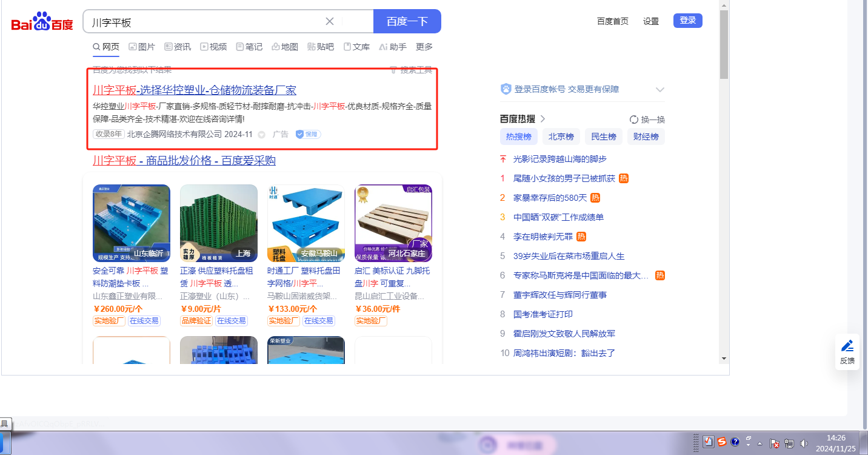868x455 pixels.
Task: Click the 登录 login button
Action: pyautogui.click(x=688, y=21)
